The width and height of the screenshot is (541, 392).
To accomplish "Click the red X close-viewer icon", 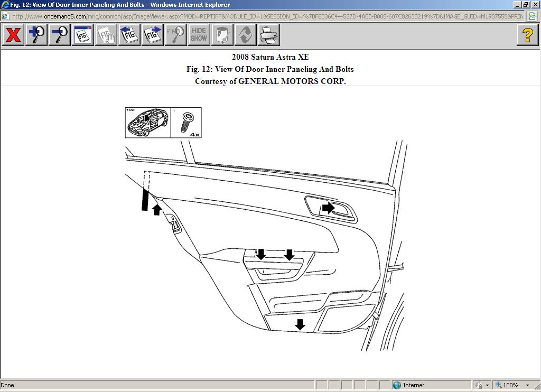I will [x=13, y=35].
